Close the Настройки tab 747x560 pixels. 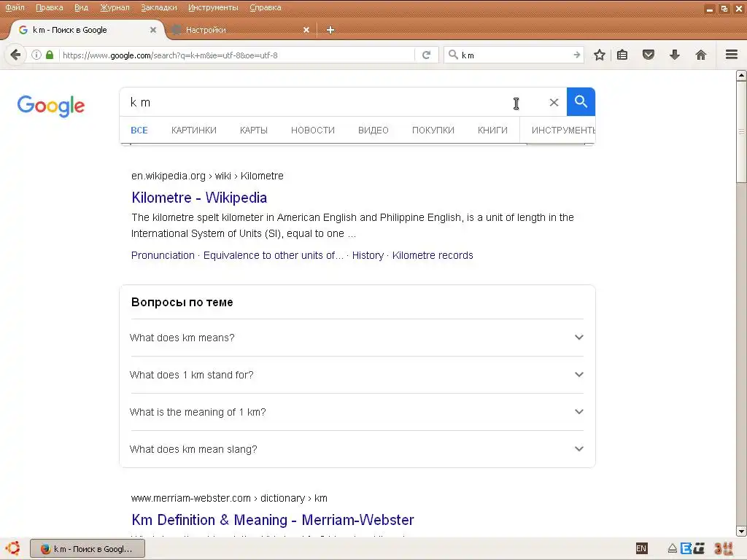(306, 30)
